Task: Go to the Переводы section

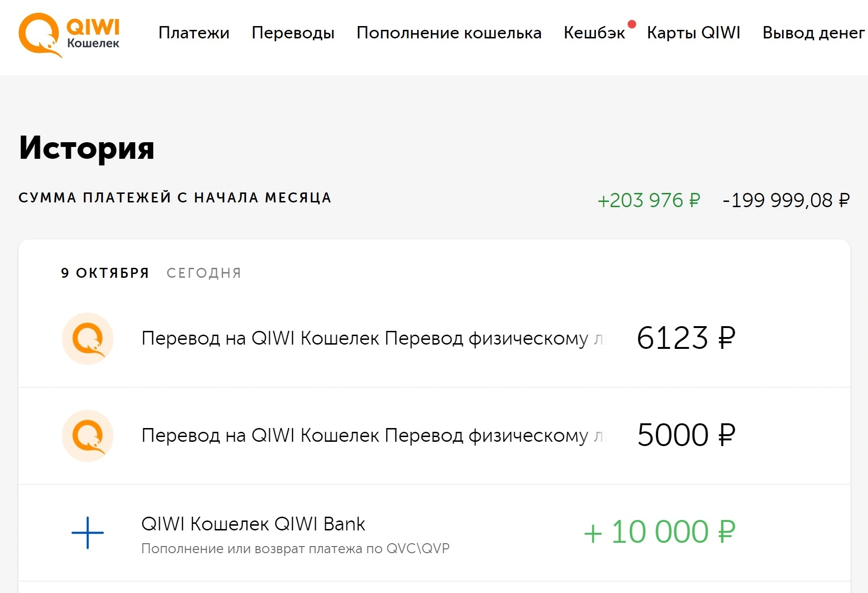Action: coord(293,33)
